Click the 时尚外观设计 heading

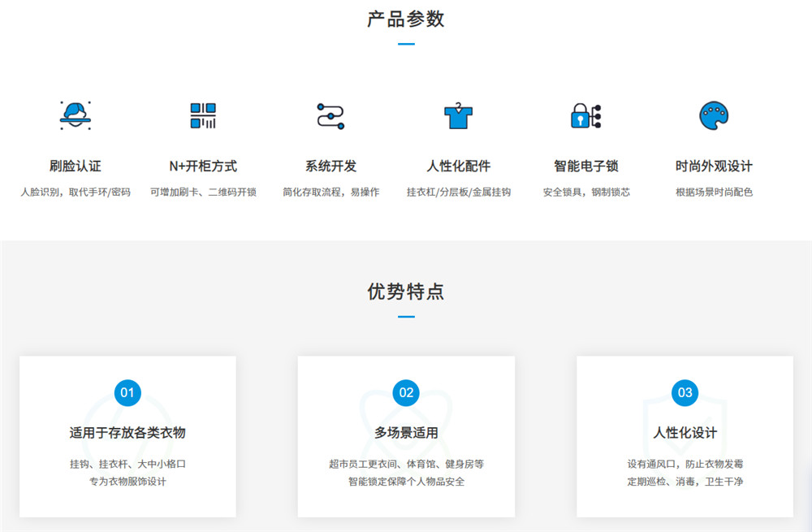pyautogui.click(x=714, y=166)
